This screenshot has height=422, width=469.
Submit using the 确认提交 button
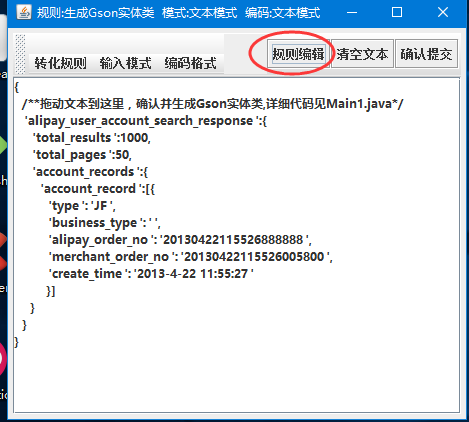426,54
